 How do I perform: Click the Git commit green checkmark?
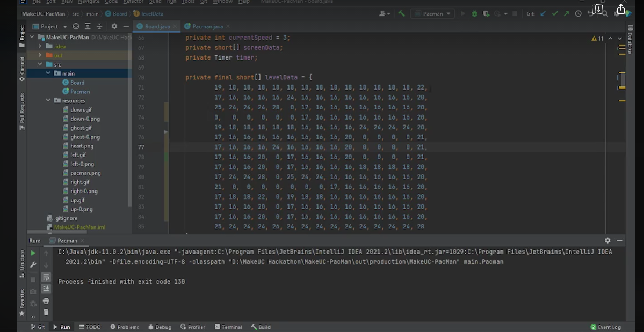(555, 14)
